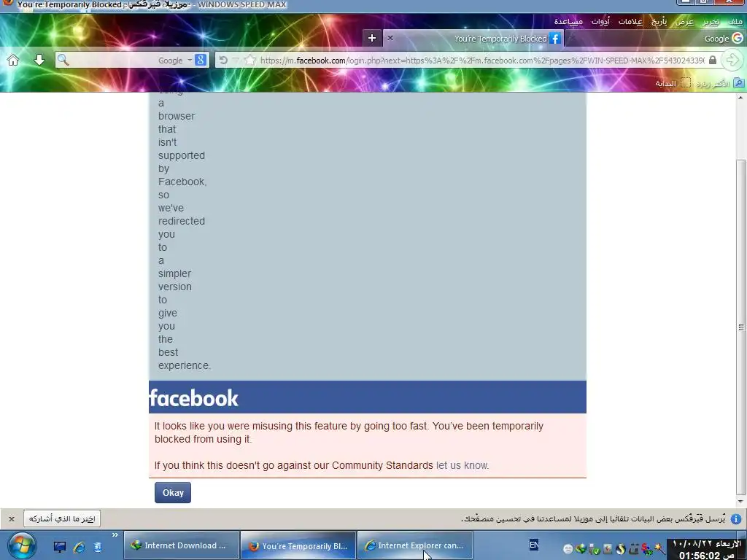Image resolution: width=747 pixels, height=560 pixels.
Task: Click the EN language indicator
Action: pos(534,544)
